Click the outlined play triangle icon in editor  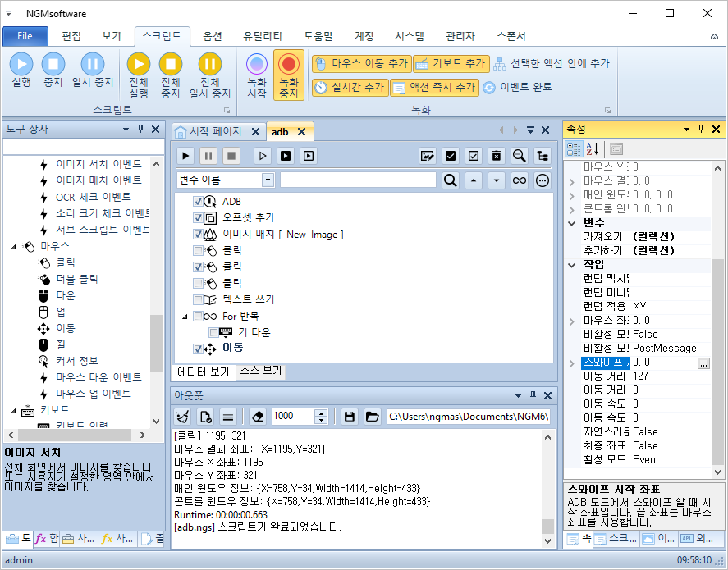263,156
